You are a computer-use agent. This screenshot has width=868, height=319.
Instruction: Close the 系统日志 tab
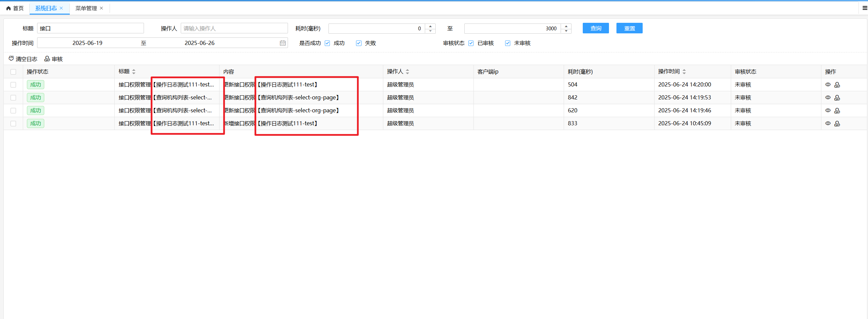tap(61, 8)
